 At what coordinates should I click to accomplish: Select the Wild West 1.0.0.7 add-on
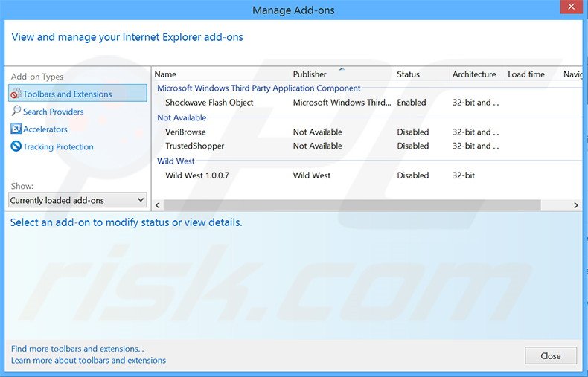[x=197, y=175]
